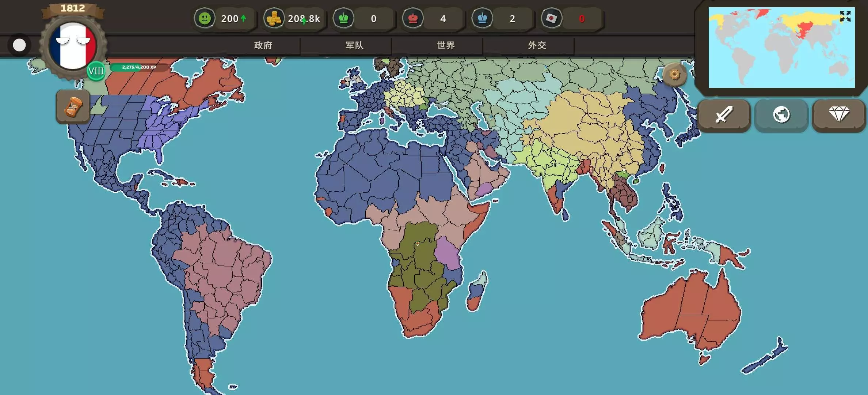Open the 外交 diplomacy tab
Image resolution: width=868 pixels, height=395 pixels.
537,45
